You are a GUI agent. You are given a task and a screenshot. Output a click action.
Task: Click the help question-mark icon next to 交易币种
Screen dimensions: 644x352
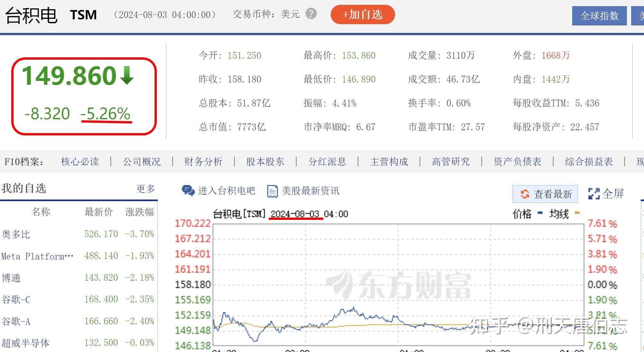311,14
